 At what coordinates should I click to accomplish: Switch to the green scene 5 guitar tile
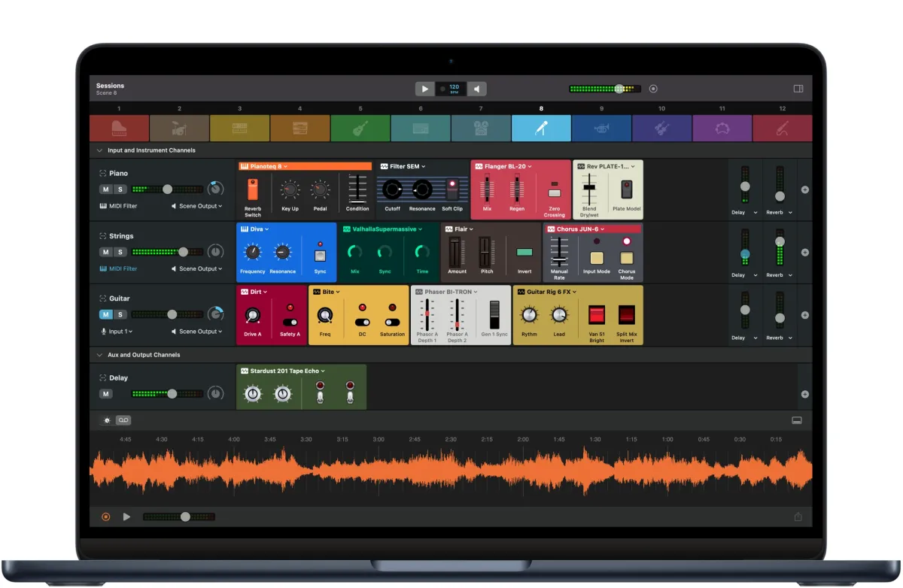tap(360, 128)
